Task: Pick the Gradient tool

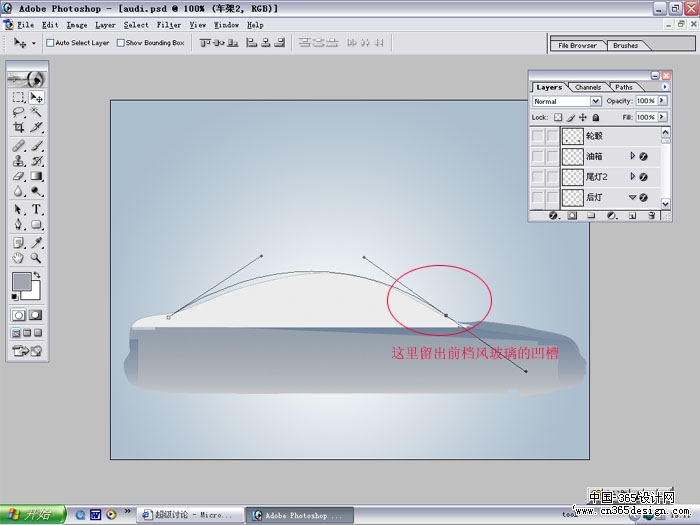Action: coord(36,176)
